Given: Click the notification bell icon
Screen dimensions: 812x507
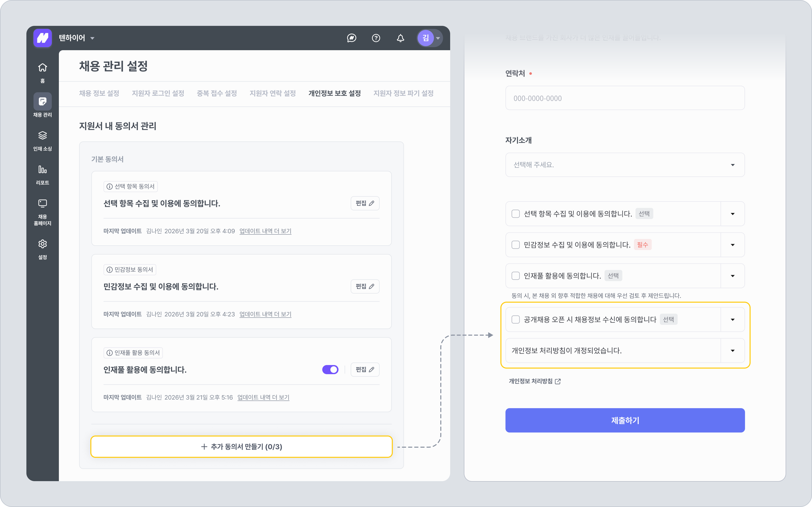Looking at the screenshot, I should pyautogui.click(x=400, y=38).
